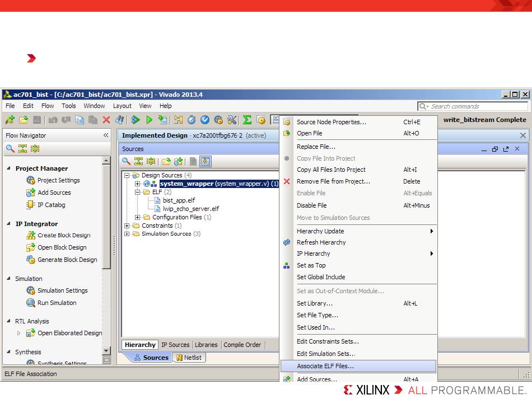Image resolution: width=532 pixels, height=399 pixels.
Task: Click the Run Synthesis toolbar icon
Action: tap(136, 120)
